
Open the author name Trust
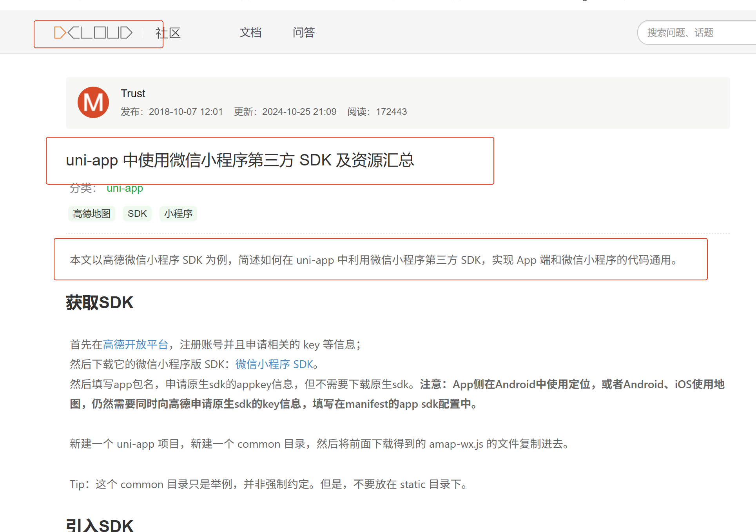pyautogui.click(x=133, y=93)
